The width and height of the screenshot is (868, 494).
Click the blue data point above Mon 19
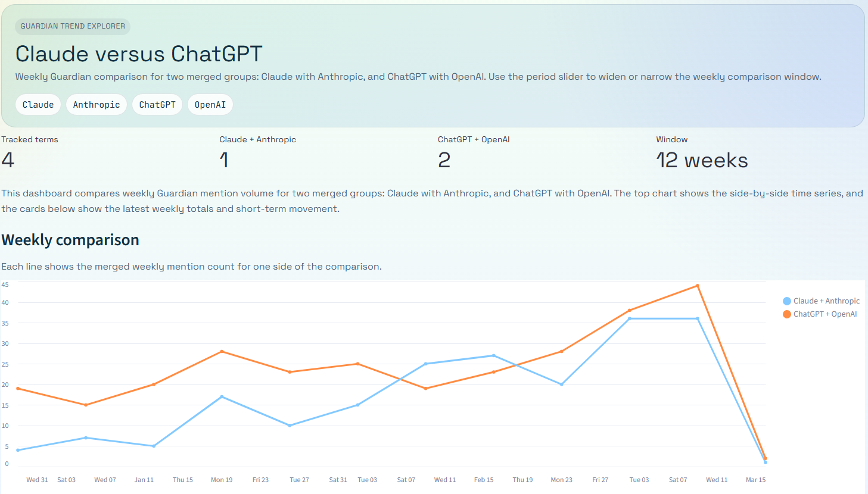(x=222, y=397)
